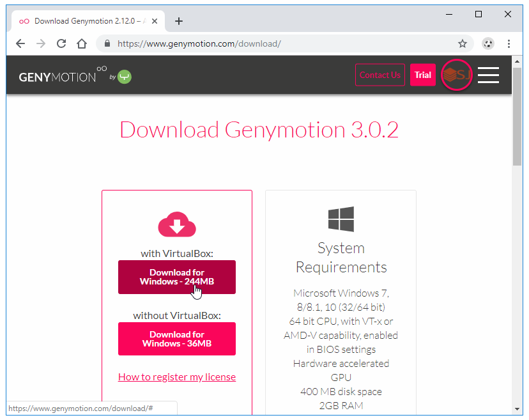Image resolution: width=529 pixels, height=420 pixels.
Task: Download for Windows without VirtualBox 36MB
Action: [177, 339]
